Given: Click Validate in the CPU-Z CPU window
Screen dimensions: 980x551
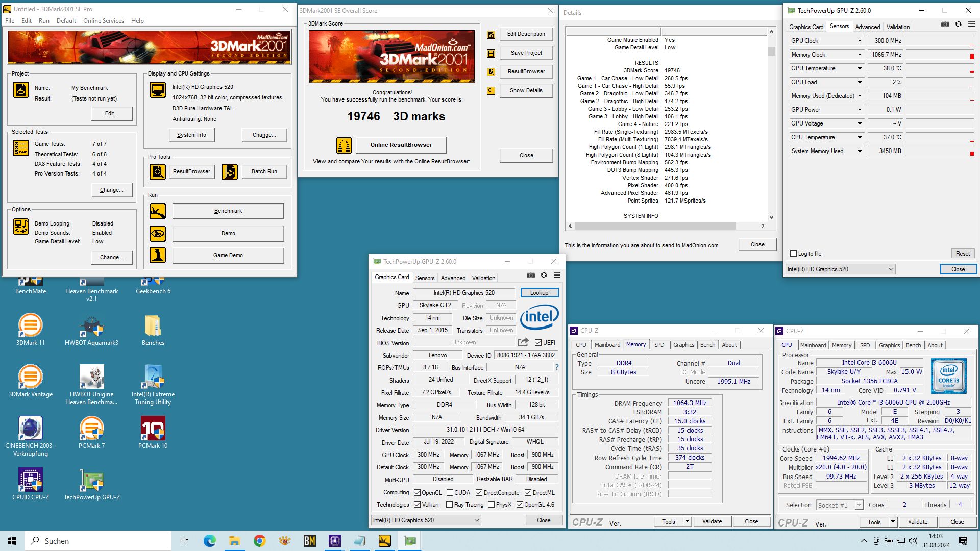Looking at the screenshot, I should point(917,522).
